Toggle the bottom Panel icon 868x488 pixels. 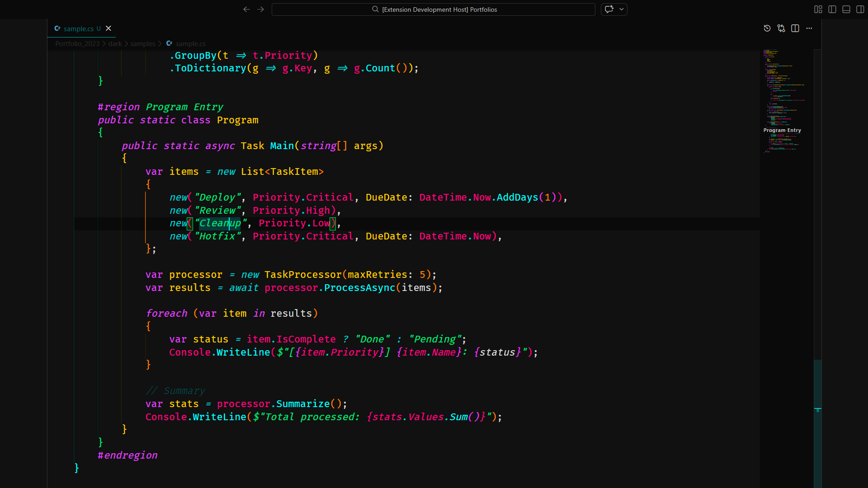point(845,9)
